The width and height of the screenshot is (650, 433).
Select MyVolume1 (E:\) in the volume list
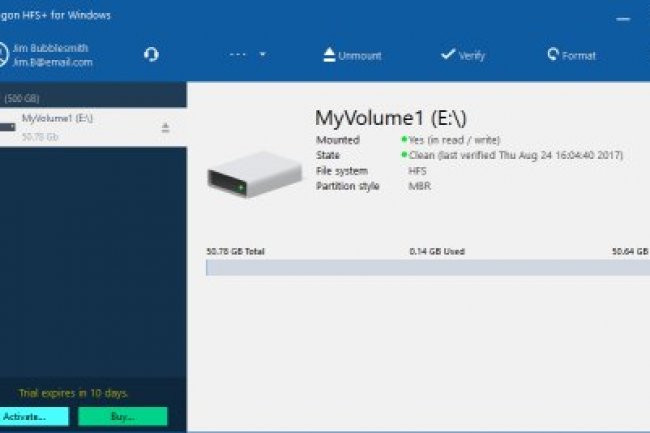[58, 119]
